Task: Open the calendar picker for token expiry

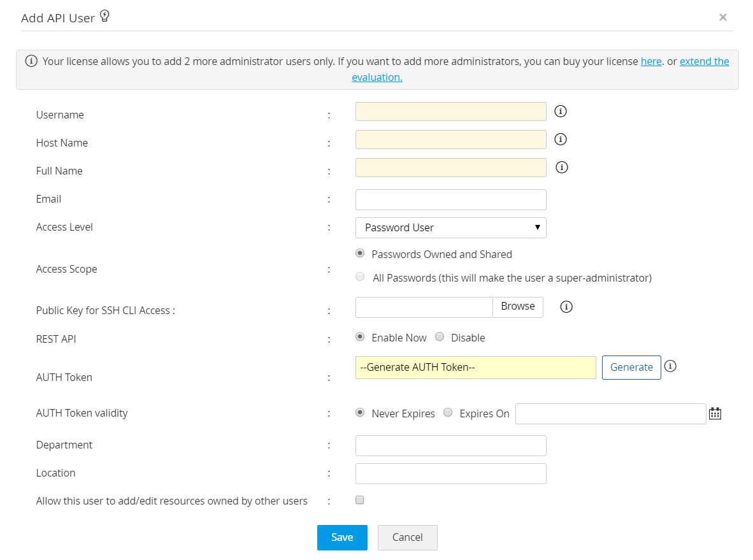Action: [x=715, y=413]
